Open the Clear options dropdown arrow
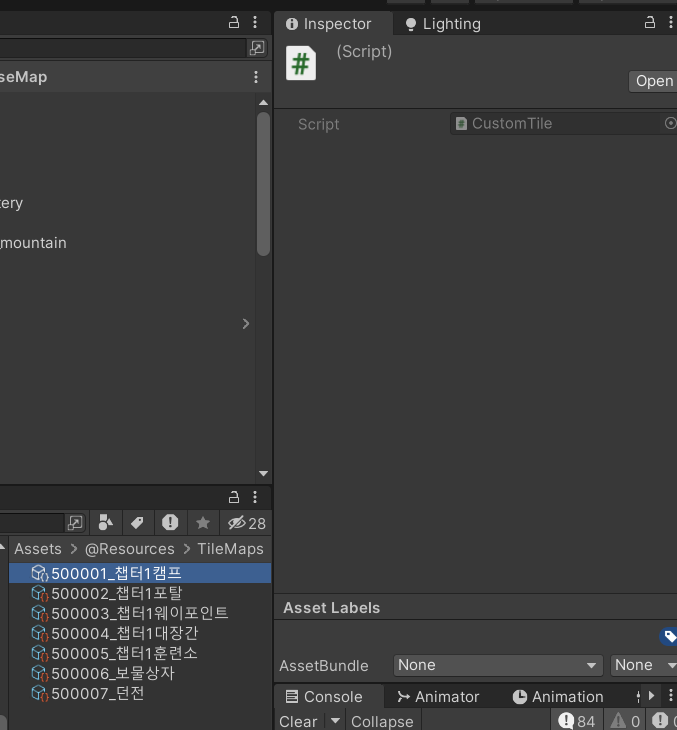The image size is (677, 730). point(335,721)
